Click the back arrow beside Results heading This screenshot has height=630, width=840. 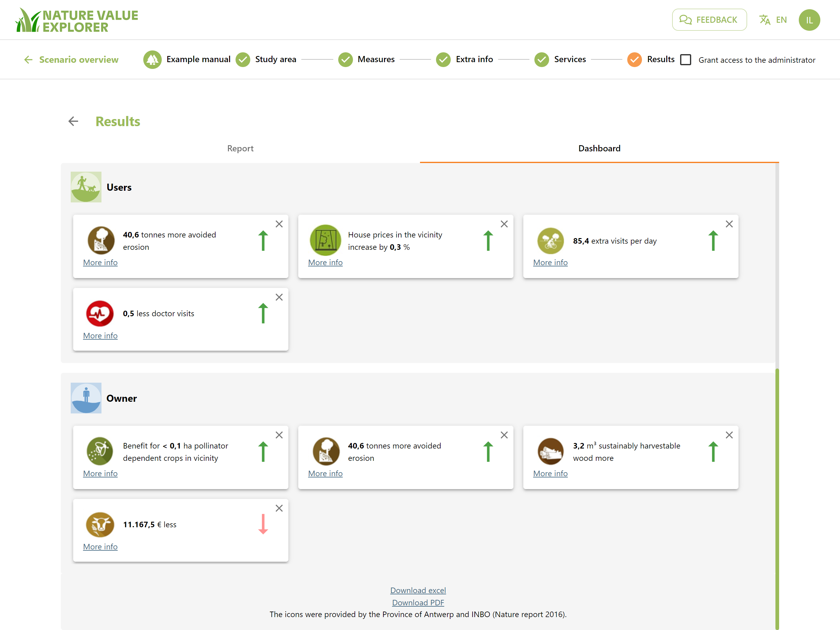tap(73, 121)
